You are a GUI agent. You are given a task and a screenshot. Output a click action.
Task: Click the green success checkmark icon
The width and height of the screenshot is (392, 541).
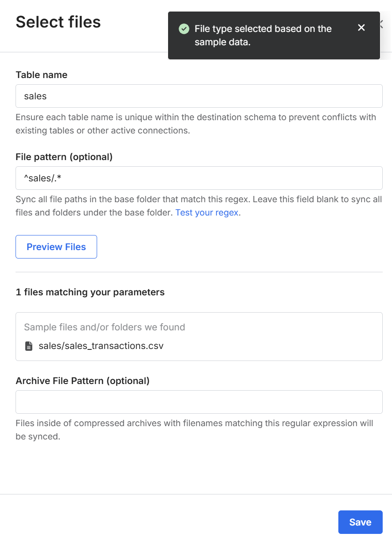click(184, 29)
